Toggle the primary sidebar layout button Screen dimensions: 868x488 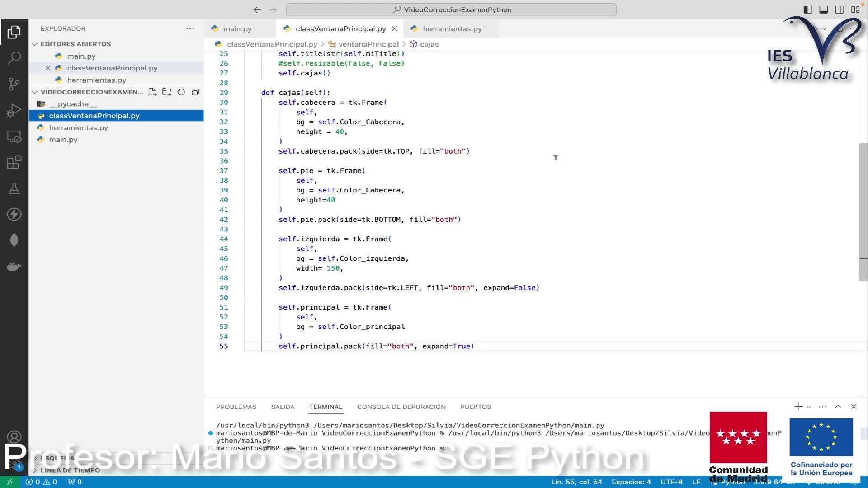point(808,9)
